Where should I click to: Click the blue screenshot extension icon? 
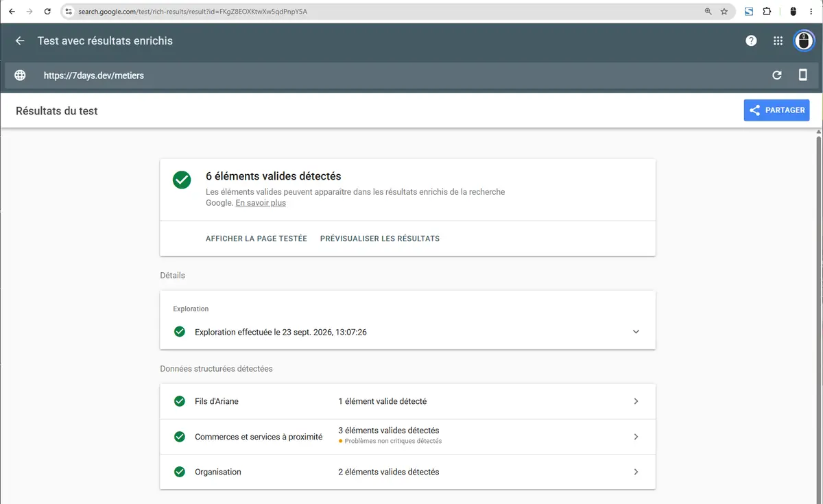click(749, 12)
